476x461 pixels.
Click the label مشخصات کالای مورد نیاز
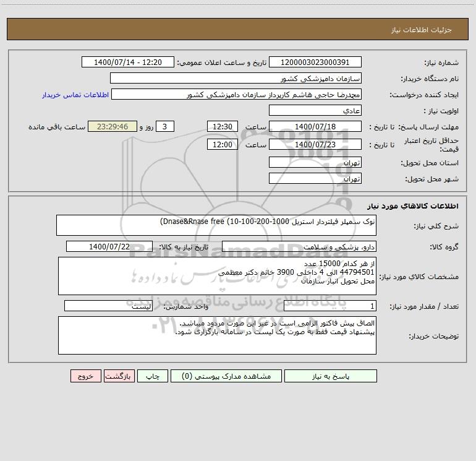(419, 277)
